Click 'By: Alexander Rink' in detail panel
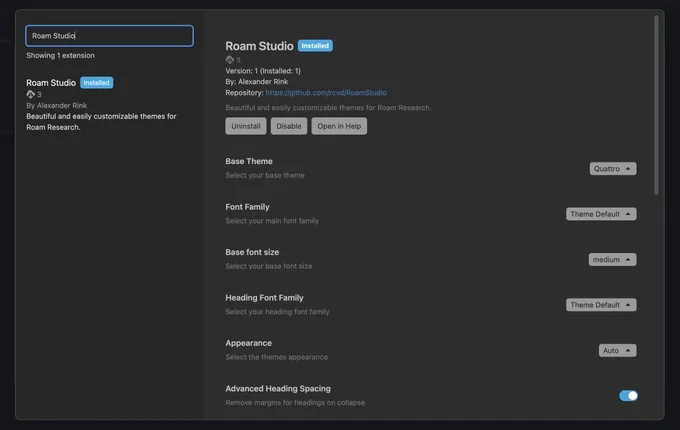This screenshot has height=430, width=680. click(257, 81)
